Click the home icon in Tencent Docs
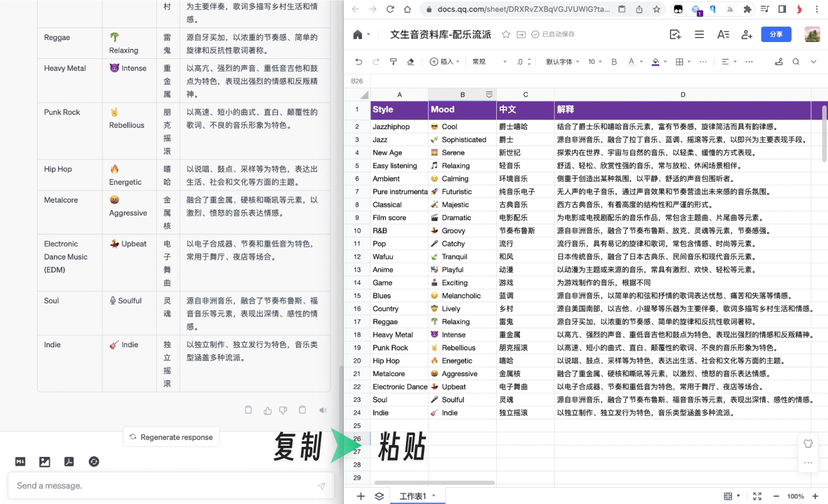Screen dimensions: 828x504 click(358, 34)
